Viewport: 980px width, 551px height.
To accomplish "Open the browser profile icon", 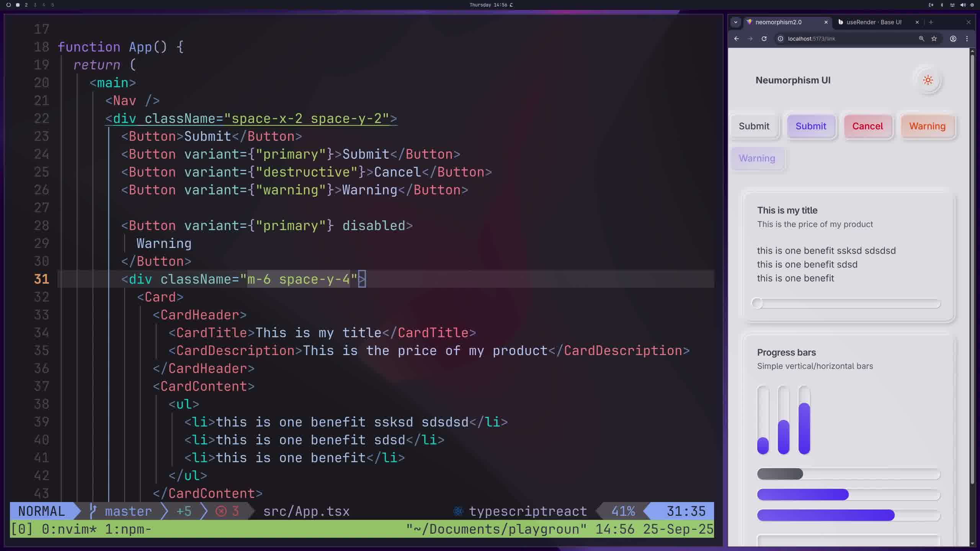I will (953, 39).
